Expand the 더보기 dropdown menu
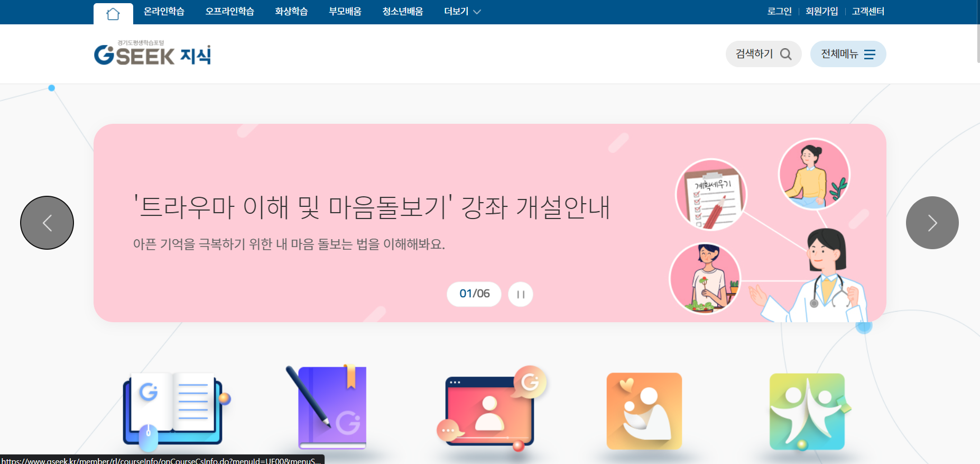Screen dimensions: 980x464 [463, 12]
